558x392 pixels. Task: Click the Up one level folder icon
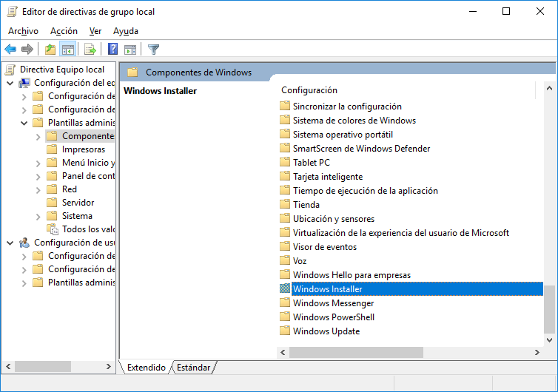pyautogui.click(x=50, y=50)
